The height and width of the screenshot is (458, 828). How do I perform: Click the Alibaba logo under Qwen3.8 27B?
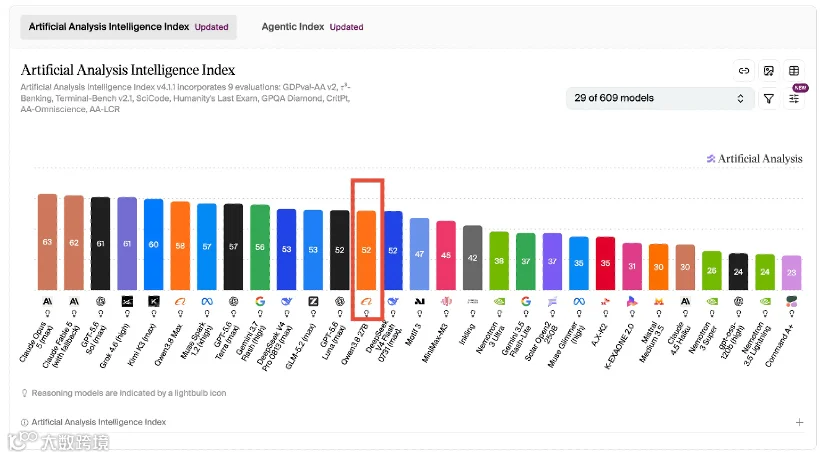(x=366, y=301)
